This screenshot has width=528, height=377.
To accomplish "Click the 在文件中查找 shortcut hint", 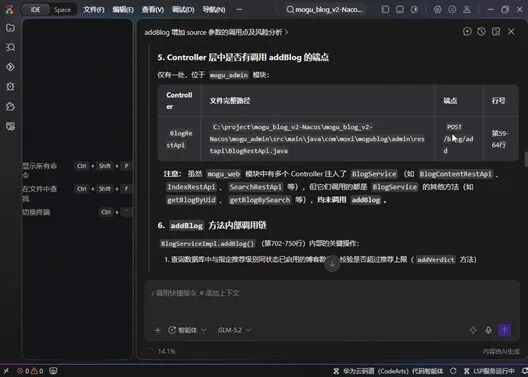I will 77,193.
